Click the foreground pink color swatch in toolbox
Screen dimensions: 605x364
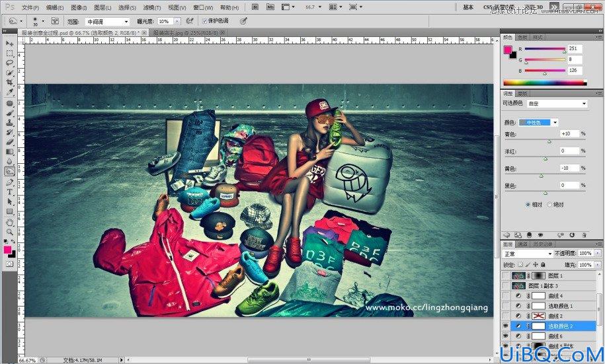click(x=7, y=250)
